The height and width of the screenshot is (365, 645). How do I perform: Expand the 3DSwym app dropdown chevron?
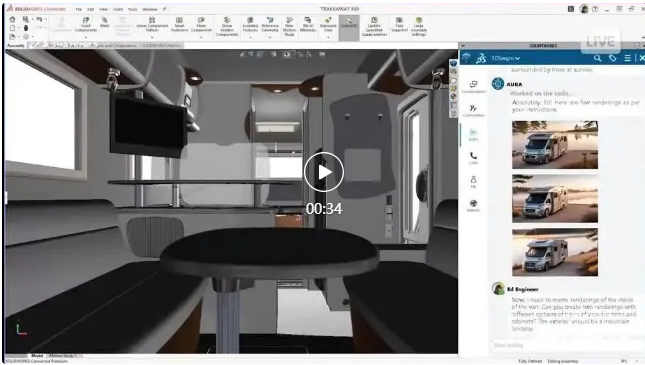(x=517, y=58)
